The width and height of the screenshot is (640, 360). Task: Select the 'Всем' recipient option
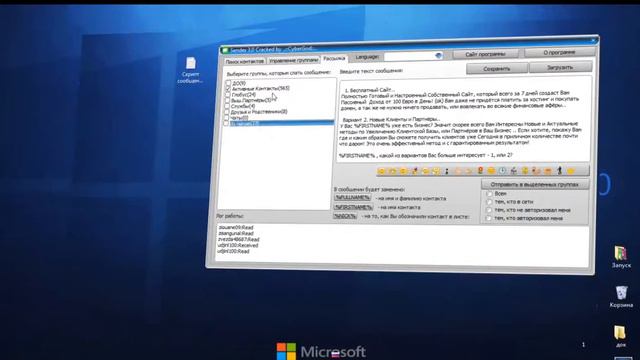pyautogui.click(x=489, y=194)
